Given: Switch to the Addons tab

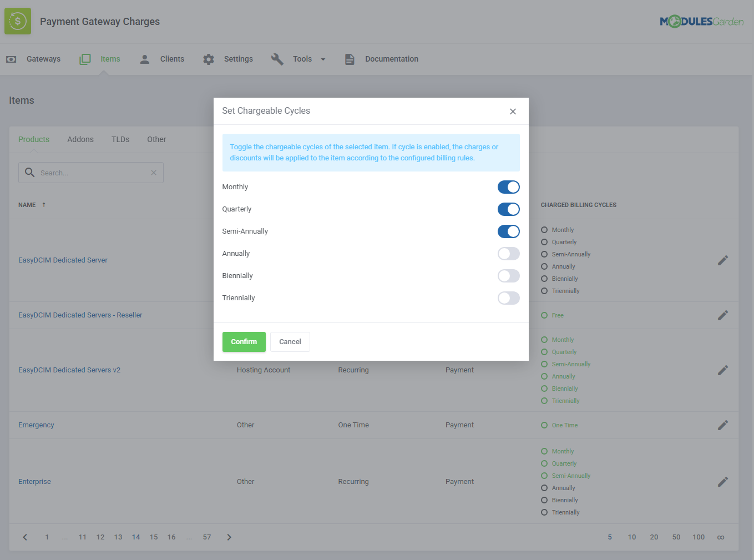Looking at the screenshot, I should point(80,139).
